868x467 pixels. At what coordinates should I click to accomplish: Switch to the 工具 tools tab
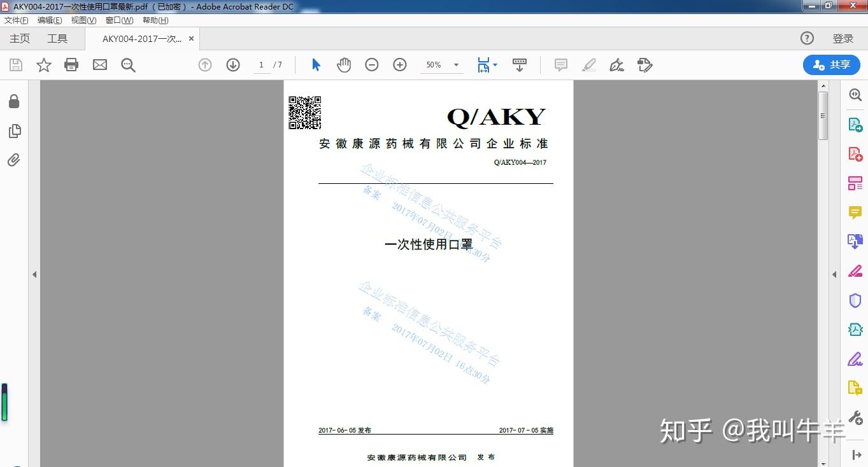pos(57,39)
